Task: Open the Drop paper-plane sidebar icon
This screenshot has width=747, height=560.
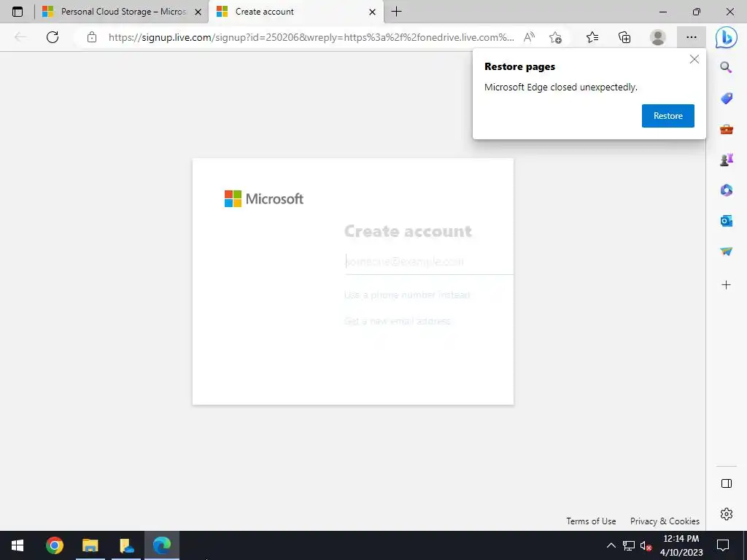Action: click(726, 251)
